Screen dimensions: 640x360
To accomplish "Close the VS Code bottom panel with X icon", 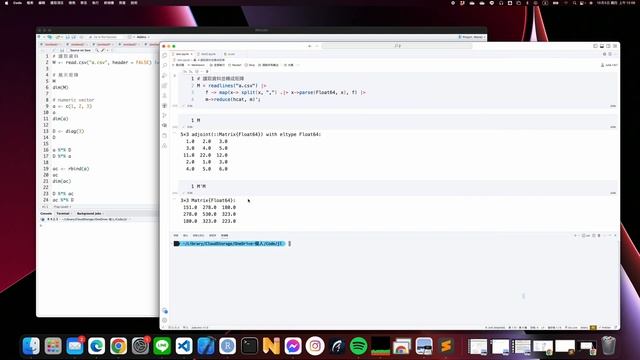I will (x=615, y=236).
